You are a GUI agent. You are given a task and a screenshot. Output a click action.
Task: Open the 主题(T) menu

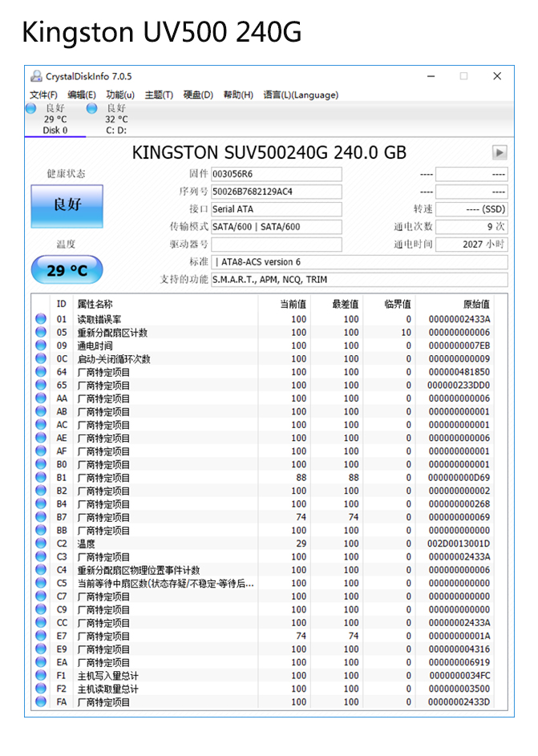coord(159,95)
